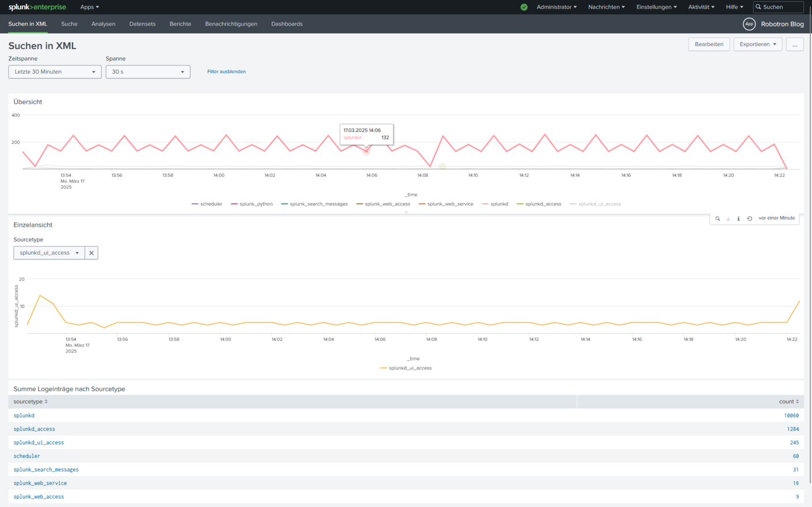Open the splunkd row link in the table
812x507 pixels.
[x=24, y=415]
